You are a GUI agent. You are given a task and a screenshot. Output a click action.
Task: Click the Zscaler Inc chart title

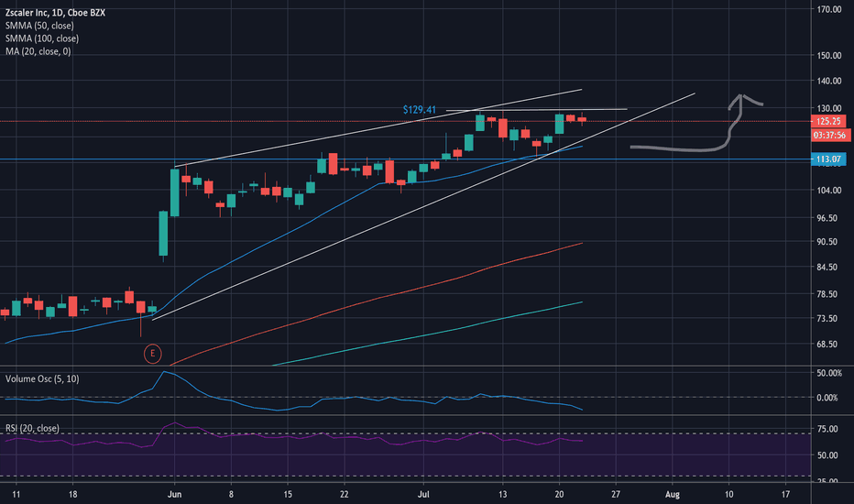coord(55,13)
